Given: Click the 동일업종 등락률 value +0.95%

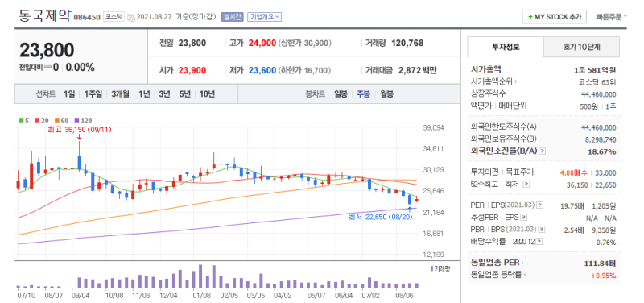Looking at the screenshot, I should click(604, 276).
